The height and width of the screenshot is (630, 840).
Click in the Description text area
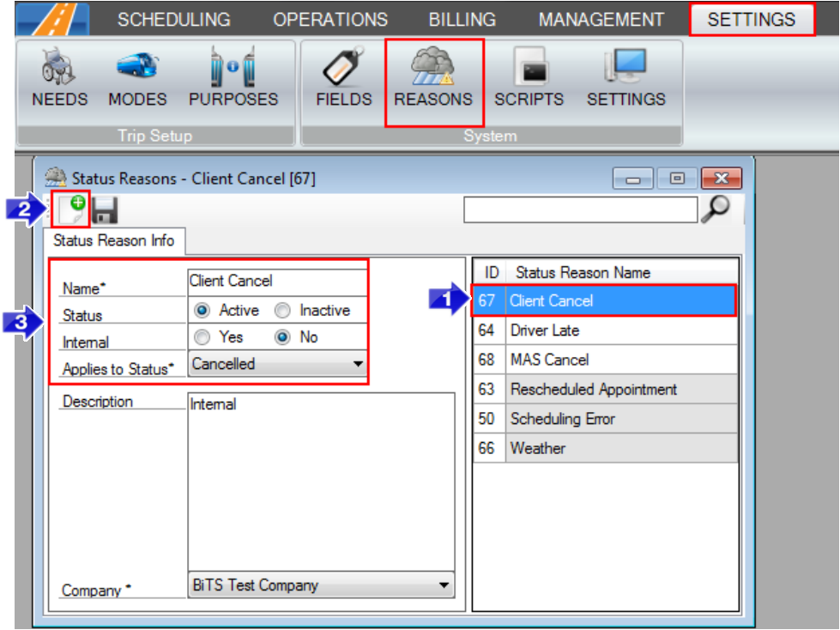point(322,482)
